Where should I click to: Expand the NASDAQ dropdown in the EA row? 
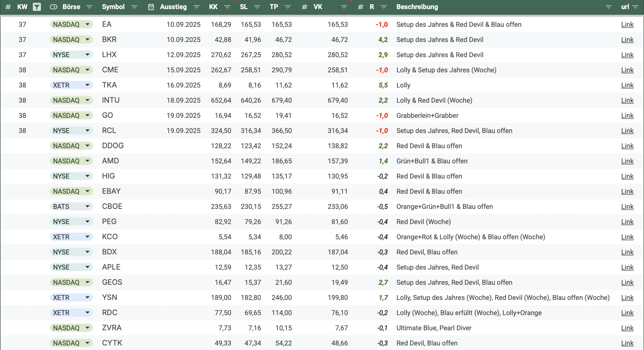88,25
